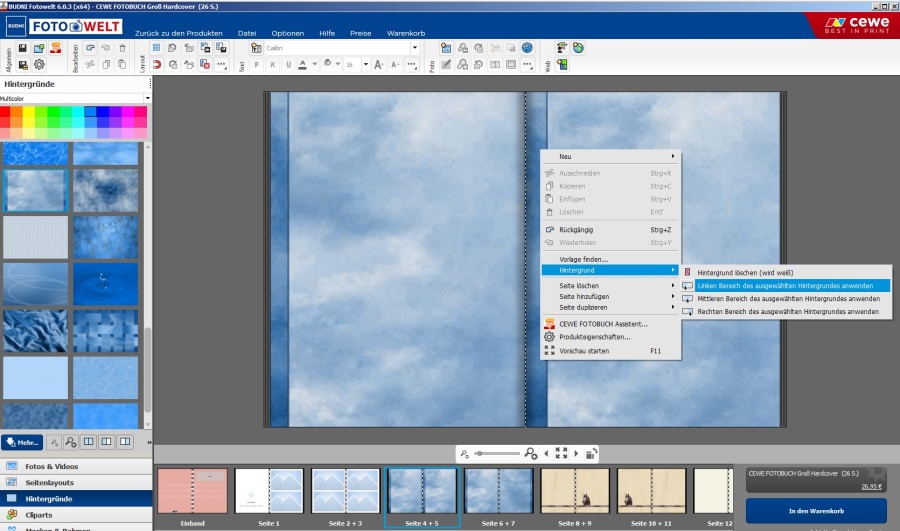Click the undo arrow in the Bearbeiten toolbar

point(90,48)
